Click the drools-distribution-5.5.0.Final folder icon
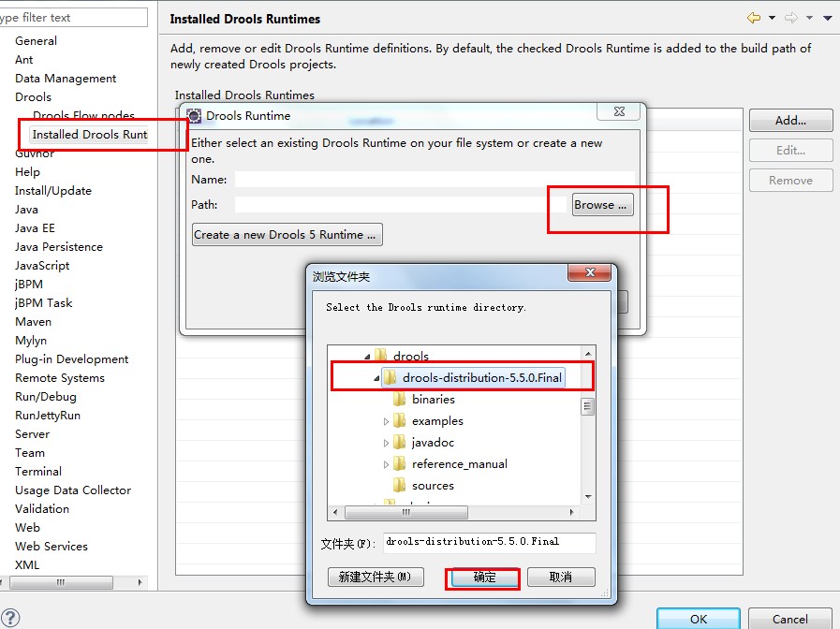840x629 pixels. tap(390, 378)
